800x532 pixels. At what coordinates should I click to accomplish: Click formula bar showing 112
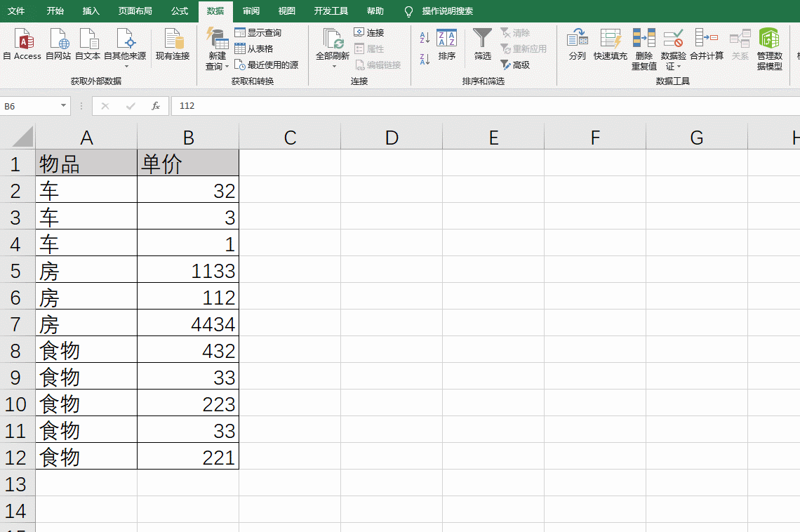click(x=485, y=106)
